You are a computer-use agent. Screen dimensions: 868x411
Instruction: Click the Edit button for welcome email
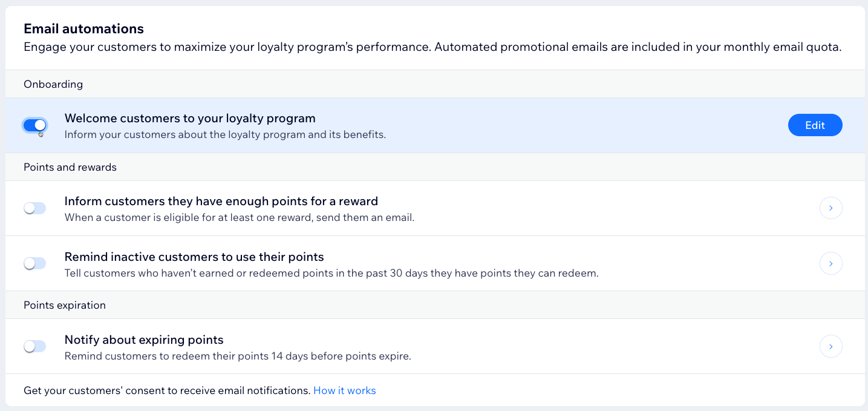815,125
